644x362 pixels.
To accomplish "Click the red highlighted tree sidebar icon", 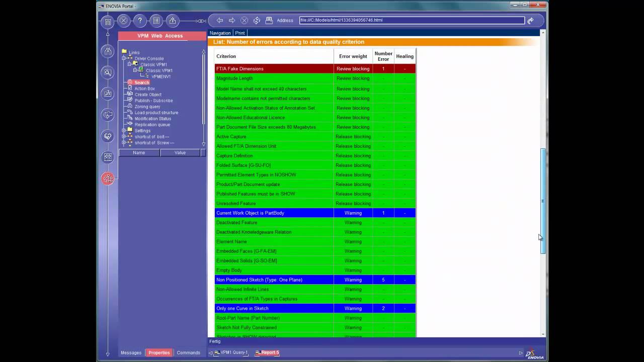I will pyautogui.click(x=108, y=178).
